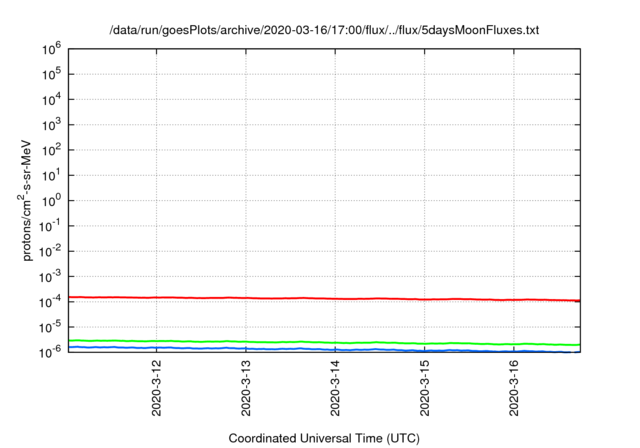
Task: Click the 10^-1 y-axis tick label
Action: coord(50,226)
